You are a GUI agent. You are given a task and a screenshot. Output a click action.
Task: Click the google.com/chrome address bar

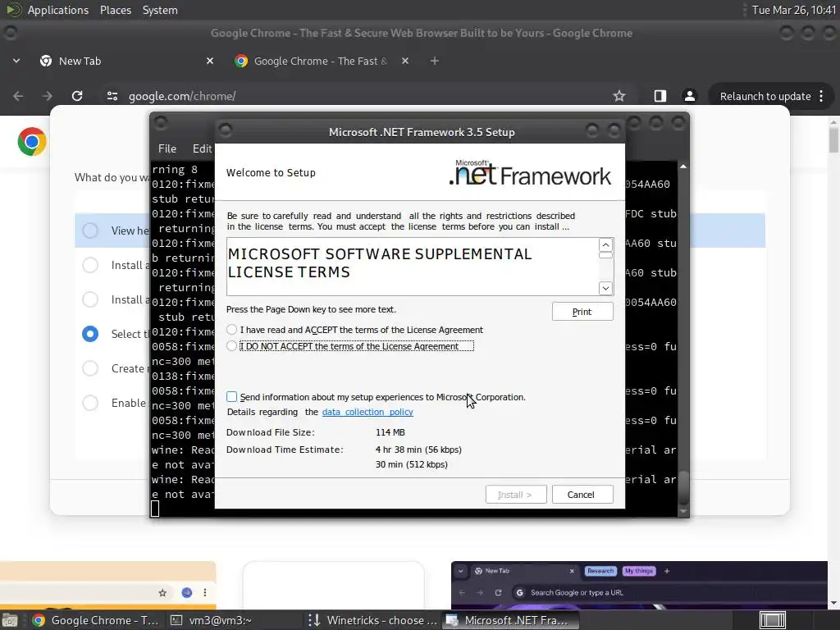point(364,96)
